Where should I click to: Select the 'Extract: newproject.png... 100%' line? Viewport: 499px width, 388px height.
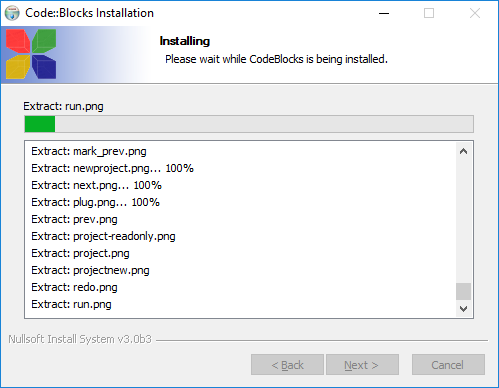(112, 168)
